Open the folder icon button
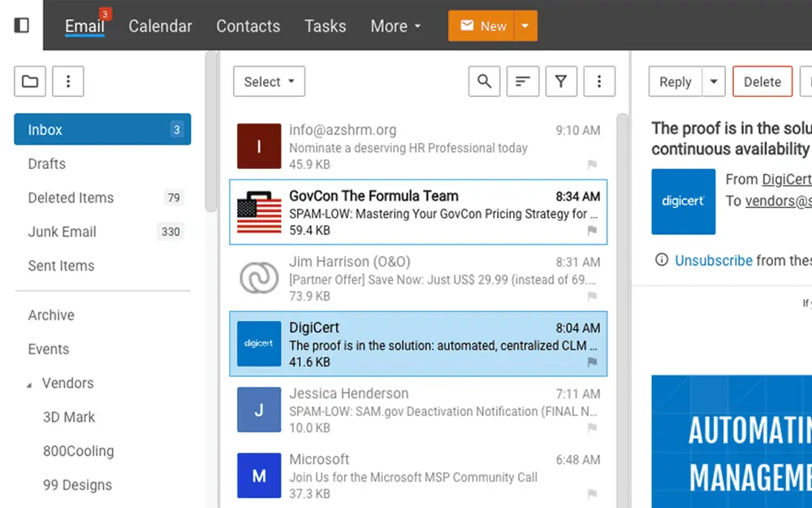The width and height of the screenshot is (812, 508). pyautogui.click(x=30, y=81)
